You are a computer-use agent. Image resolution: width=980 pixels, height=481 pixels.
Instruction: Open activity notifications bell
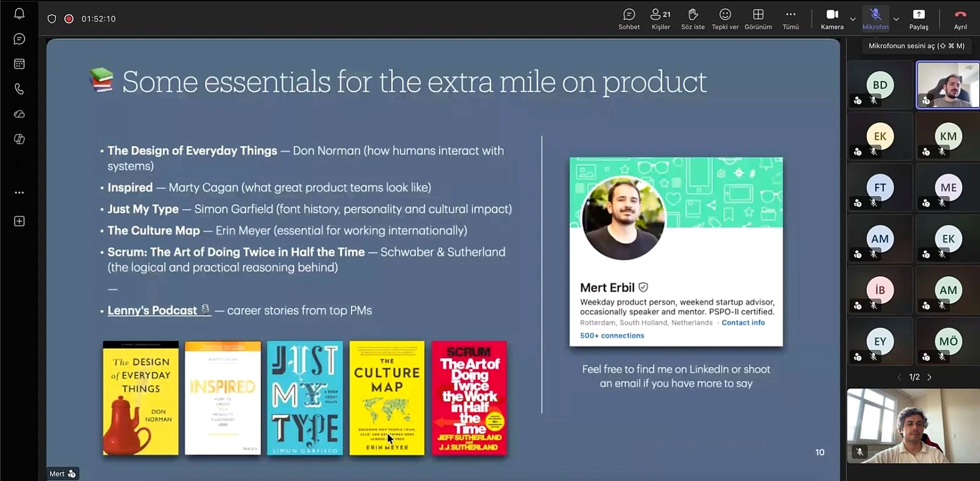click(19, 14)
